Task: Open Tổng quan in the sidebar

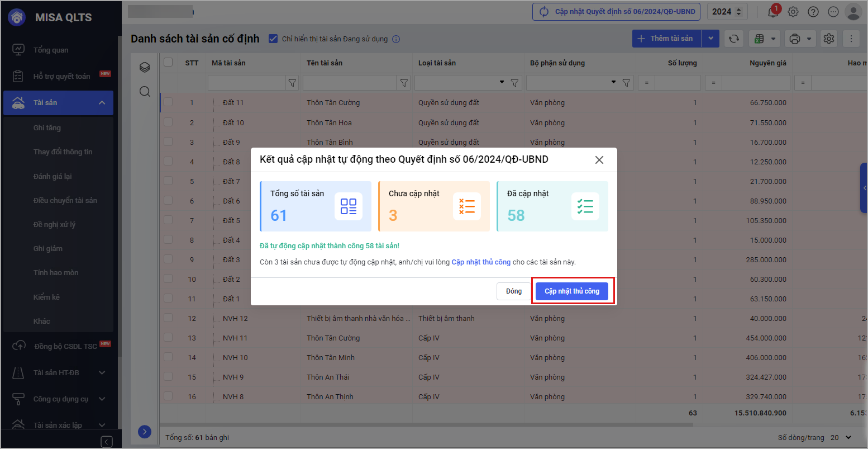Action: coord(51,50)
